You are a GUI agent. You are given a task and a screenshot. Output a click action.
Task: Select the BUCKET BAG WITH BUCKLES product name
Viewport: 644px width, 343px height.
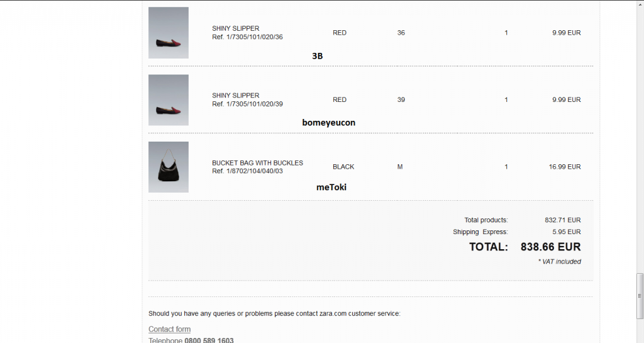257,162
